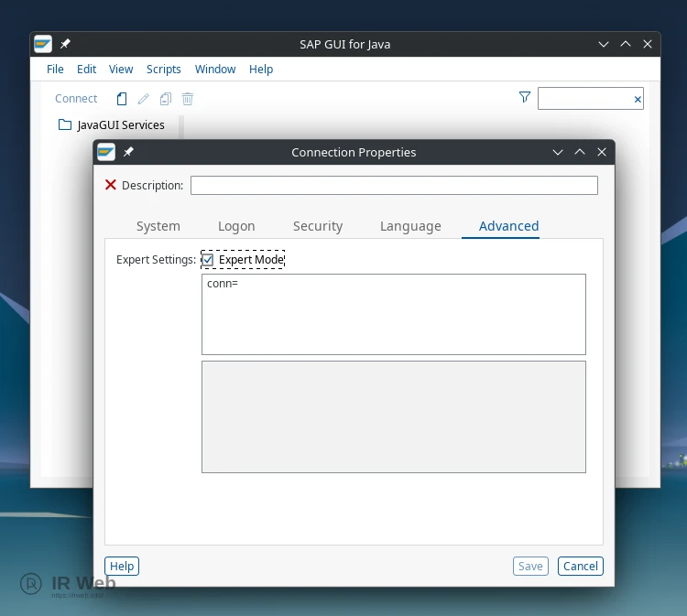
Task: Select the Security tab
Action: pyautogui.click(x=318, y=226)
